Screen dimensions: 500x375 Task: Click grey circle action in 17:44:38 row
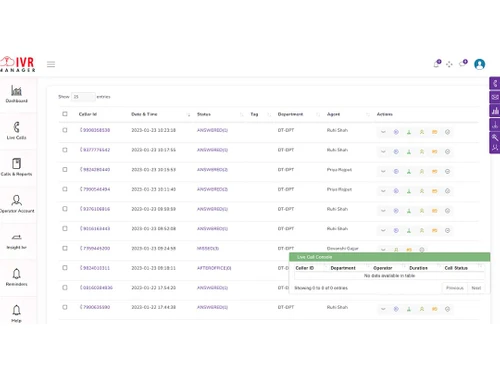pyautogui.click(x=447, y=309)
